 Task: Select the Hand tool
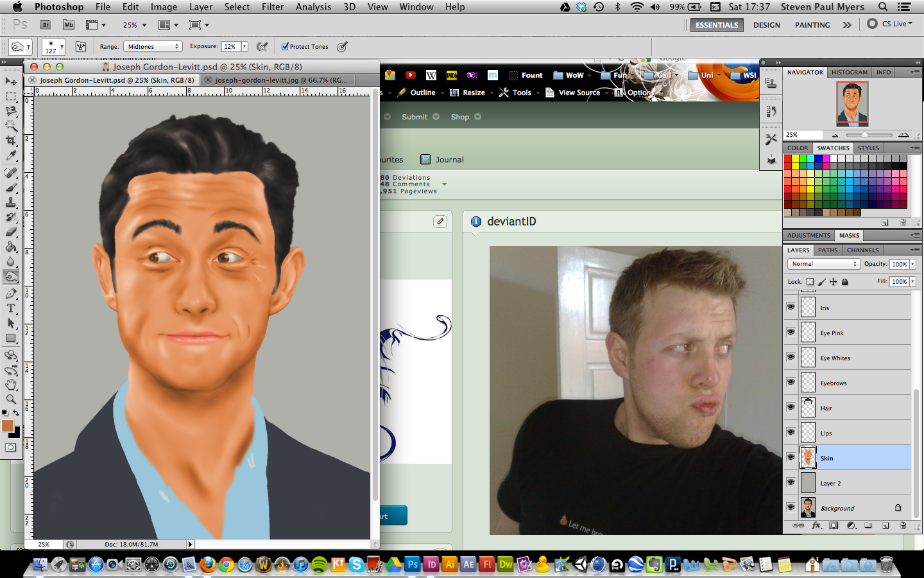pyautogui.click(x=11, y=385)
